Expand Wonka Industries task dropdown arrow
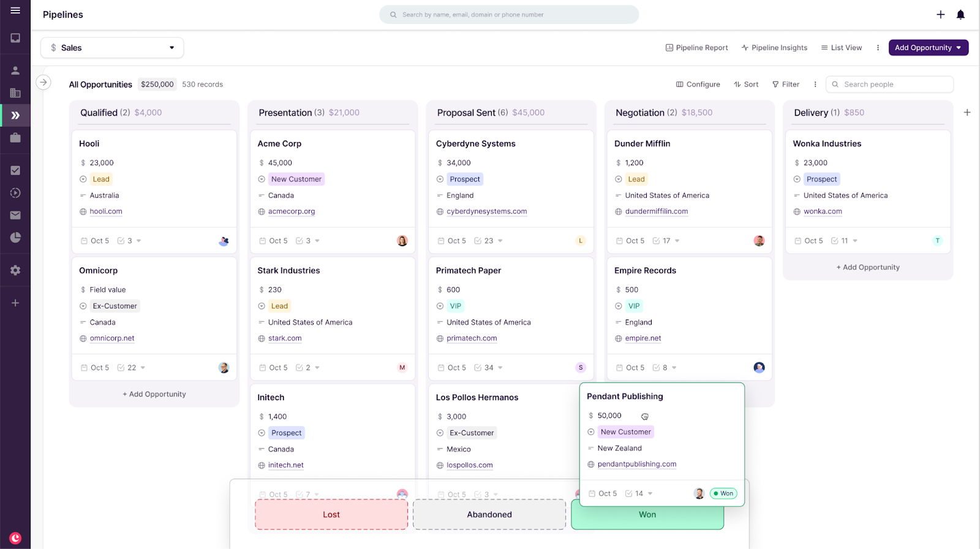The width and height of the screenshot is (980, 549). coord(855,241)
